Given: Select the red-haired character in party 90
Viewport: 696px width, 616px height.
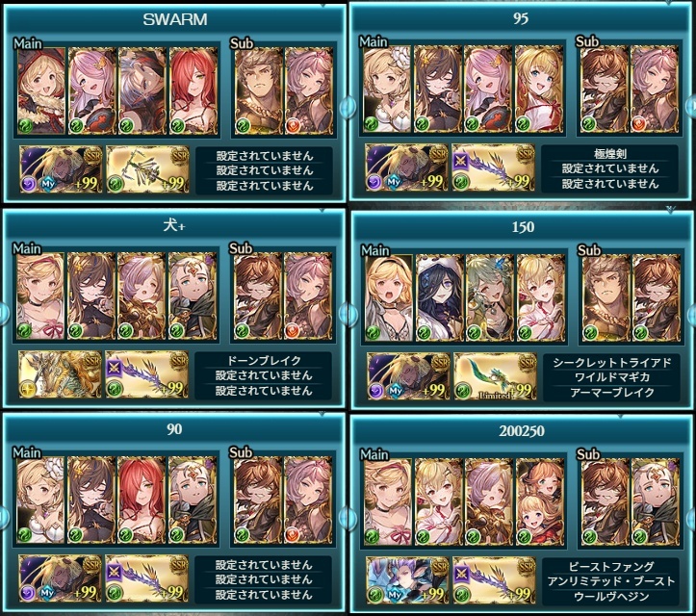Looking at the screenshot, I should coord(142,500).
